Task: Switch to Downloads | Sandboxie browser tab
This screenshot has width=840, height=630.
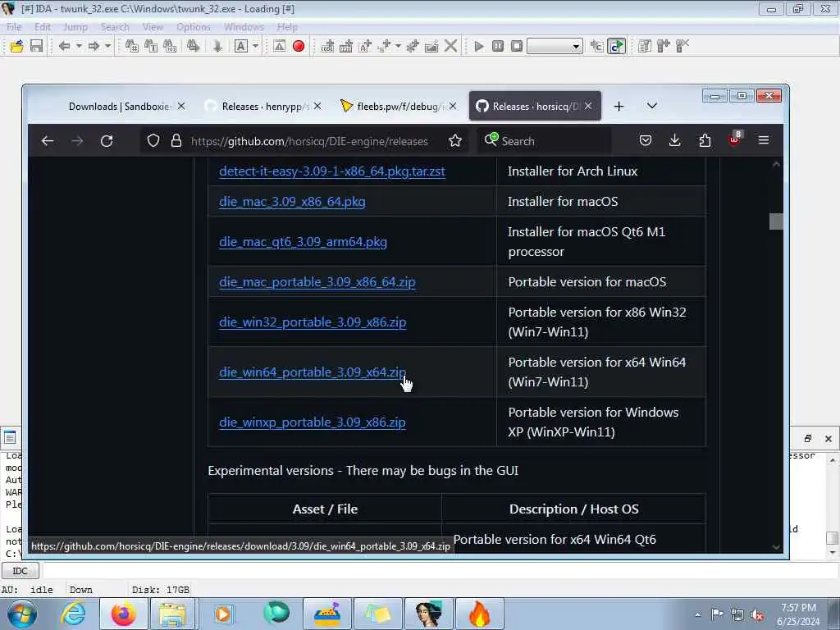Action: [119, 106]
